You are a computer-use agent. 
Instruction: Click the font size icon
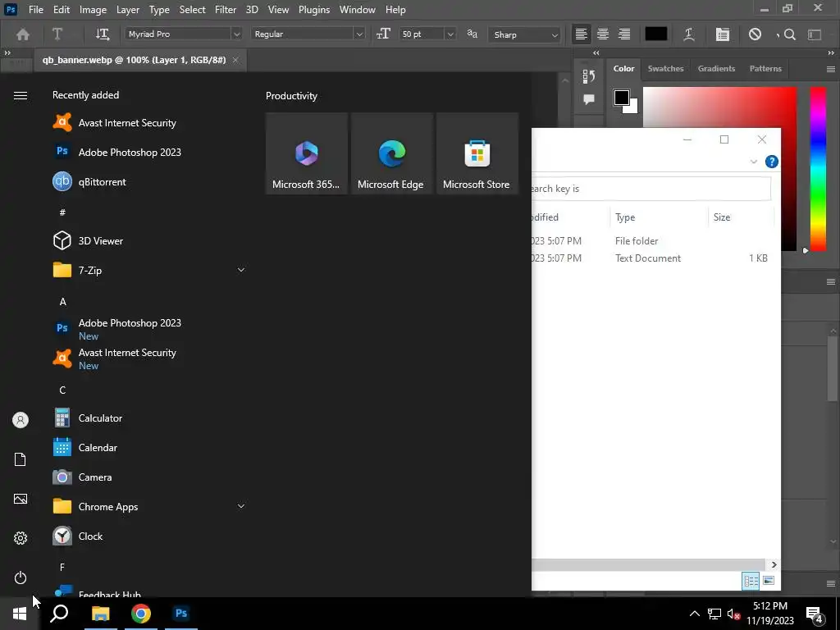coord(383,34)
